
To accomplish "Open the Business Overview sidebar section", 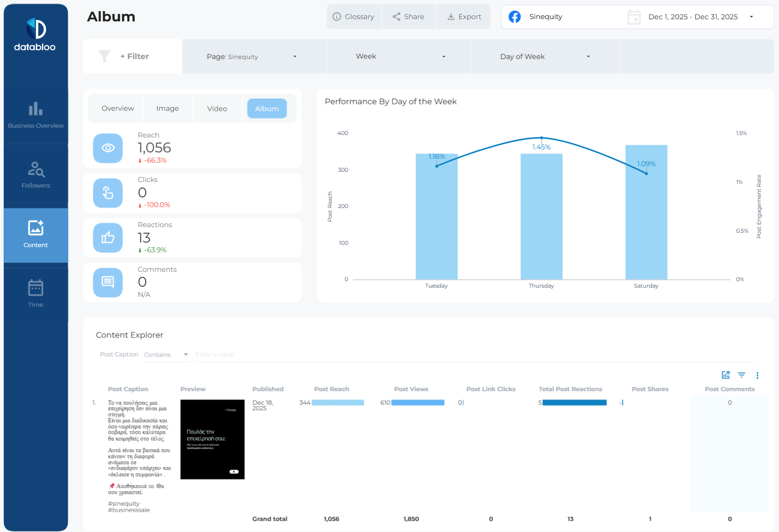I will (36, 115).
